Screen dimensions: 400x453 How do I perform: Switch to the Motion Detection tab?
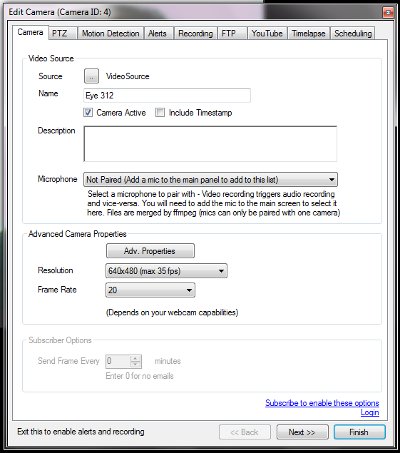click(x=111, y=33)
